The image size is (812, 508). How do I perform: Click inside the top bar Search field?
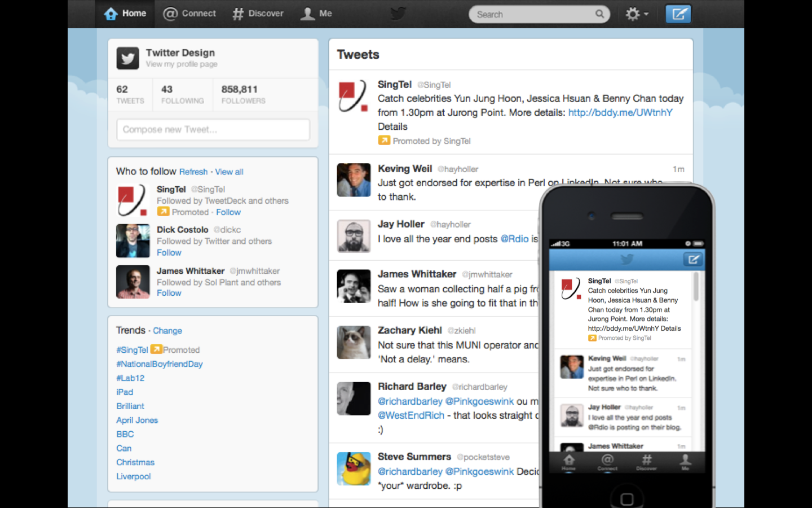pyautogui.click(x=539, y=14)
